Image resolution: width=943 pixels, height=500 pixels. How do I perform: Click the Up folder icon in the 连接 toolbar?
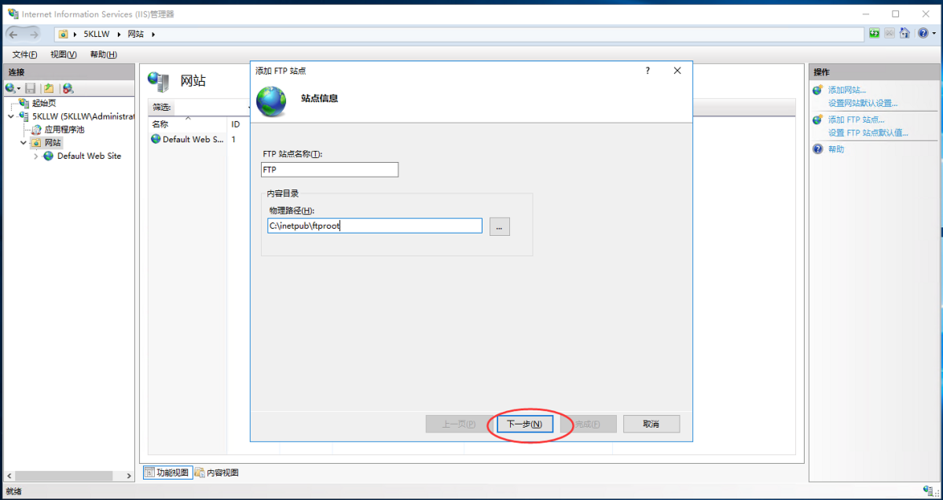coord(49,88)
